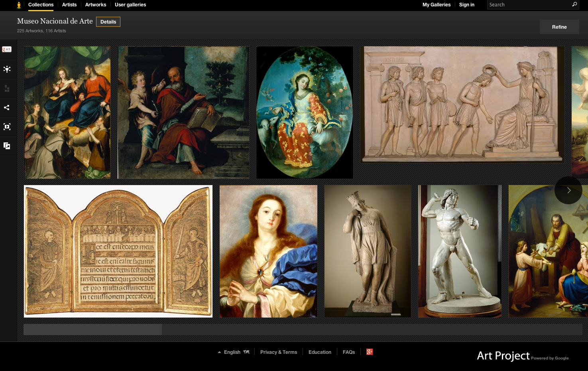This screenshot has width=588, height=371.
Task: Click the Details button
Action: [x=108, y=22]
